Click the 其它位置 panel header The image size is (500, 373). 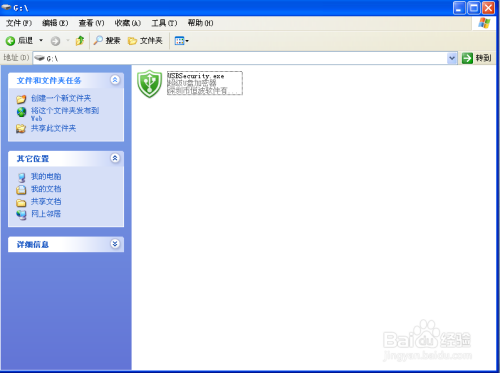(x=66, y=159)
